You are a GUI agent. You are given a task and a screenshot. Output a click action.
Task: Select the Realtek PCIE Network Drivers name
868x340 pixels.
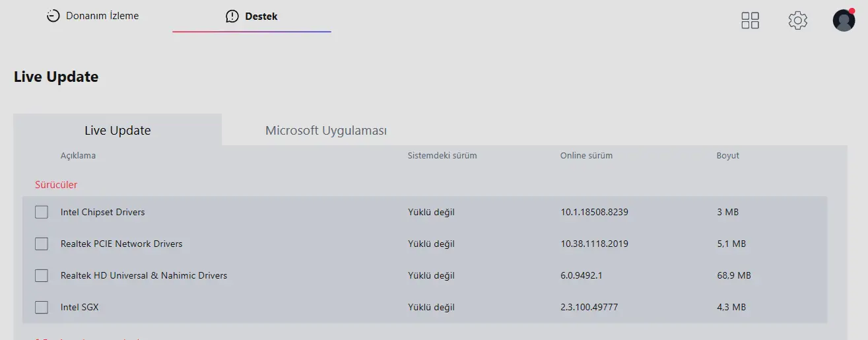pos(121,244)
